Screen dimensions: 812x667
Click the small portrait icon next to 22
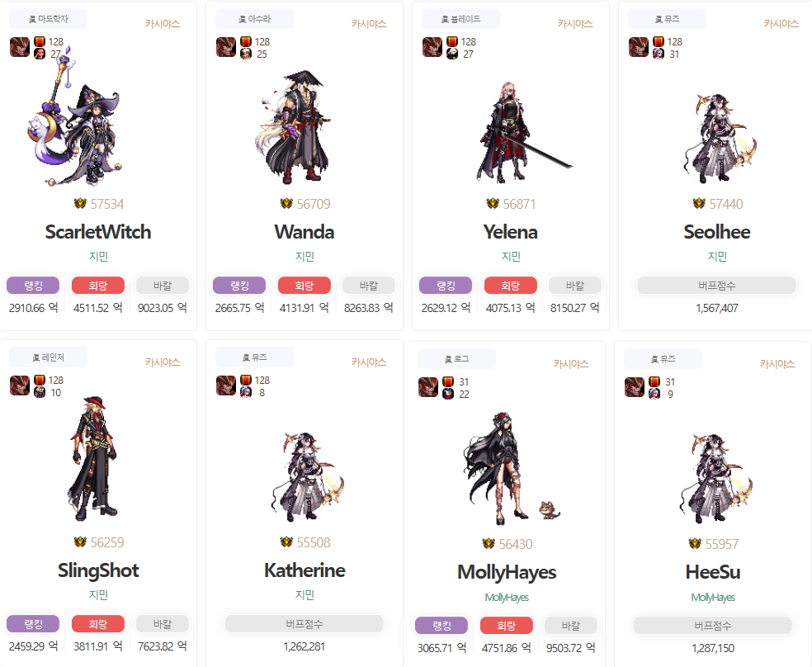[x=448, y=394]
